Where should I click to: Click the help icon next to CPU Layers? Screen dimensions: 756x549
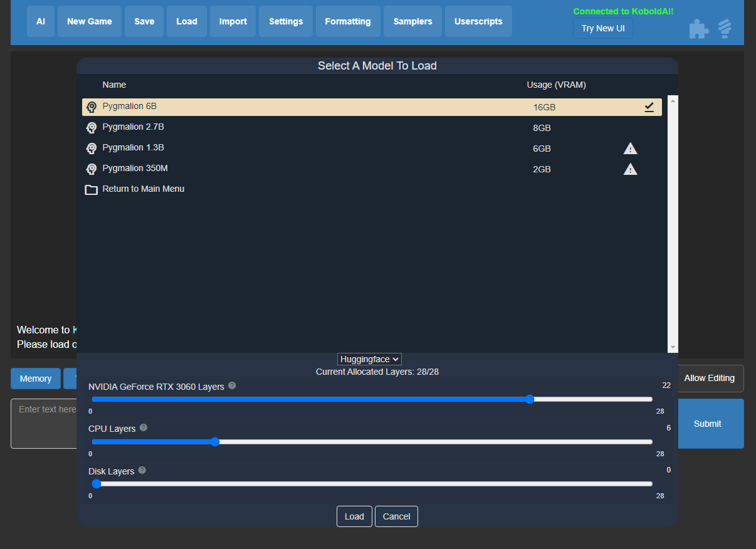tap(143, 427)
